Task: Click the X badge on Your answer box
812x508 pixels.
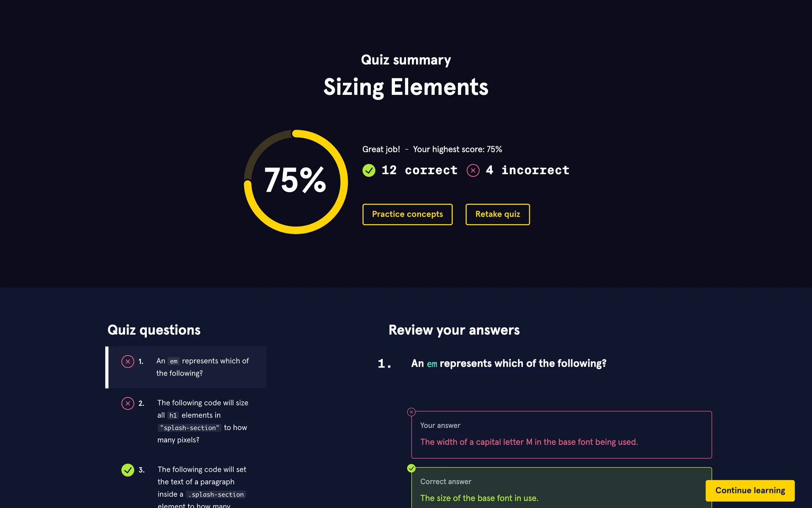Action: pyautogui.click(x=411, y=412)
